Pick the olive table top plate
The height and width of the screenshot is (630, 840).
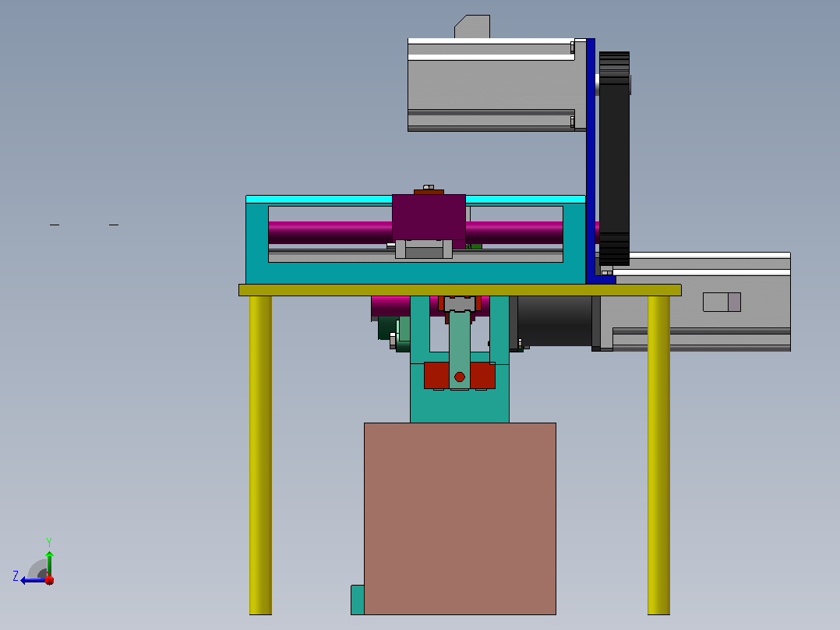point(460,290)
